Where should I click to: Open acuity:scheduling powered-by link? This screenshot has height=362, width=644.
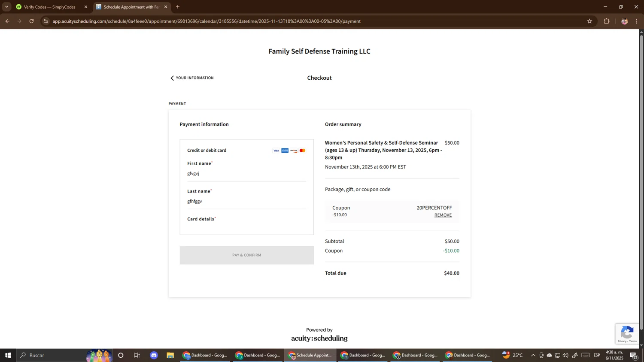point(319,338)
